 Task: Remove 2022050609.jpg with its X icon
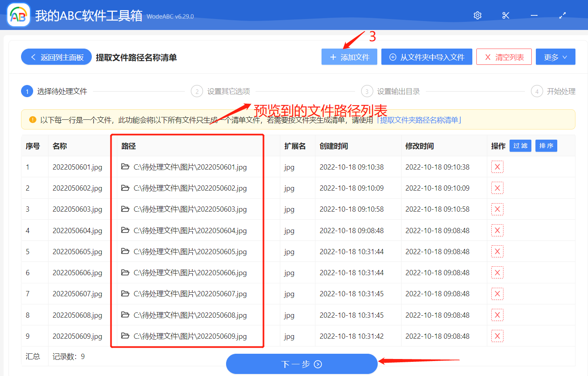tap(497, 336)
